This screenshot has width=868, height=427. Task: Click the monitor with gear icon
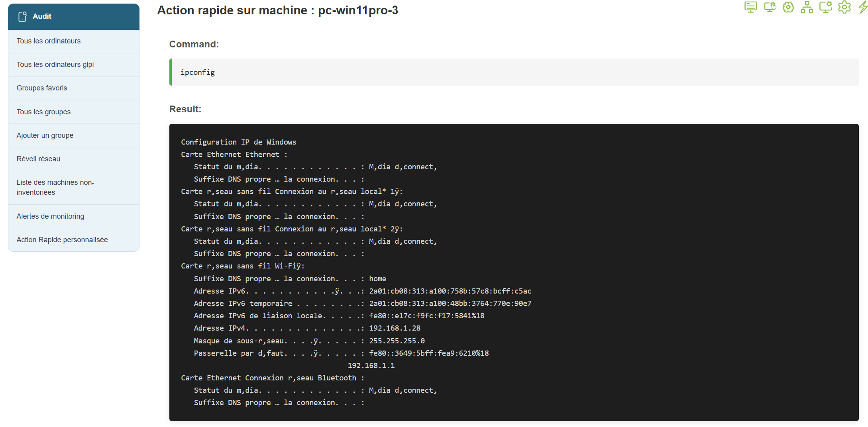pyautogui.click(x=825, y=7)
